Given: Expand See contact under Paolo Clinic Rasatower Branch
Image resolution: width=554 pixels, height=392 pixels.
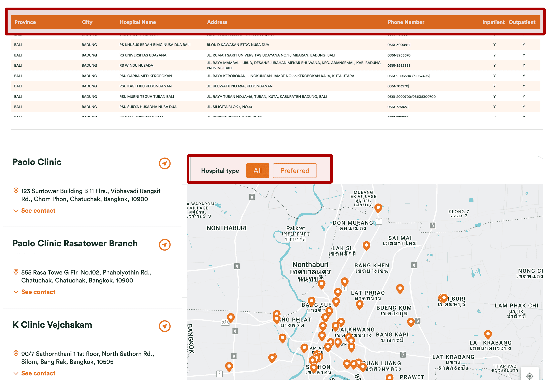Looking at the screenshot, I should pos(38,292).
